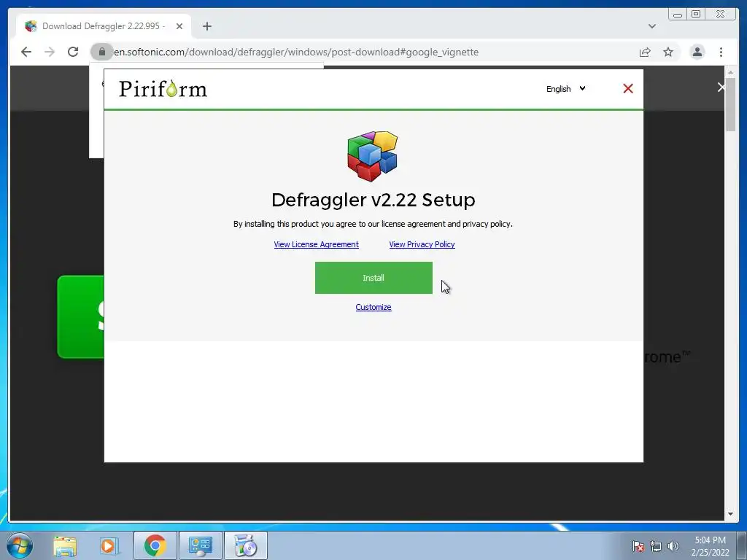Image resolution: width=747 pixels, height=560 pixels.
Task: Open the tab search chevron
Action: tap(652, 26)
